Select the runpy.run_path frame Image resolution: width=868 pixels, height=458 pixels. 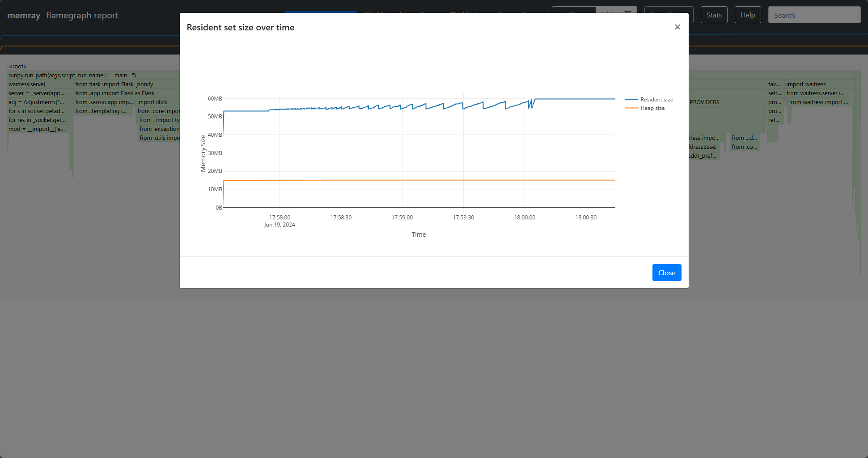click(x=93, y=76)
